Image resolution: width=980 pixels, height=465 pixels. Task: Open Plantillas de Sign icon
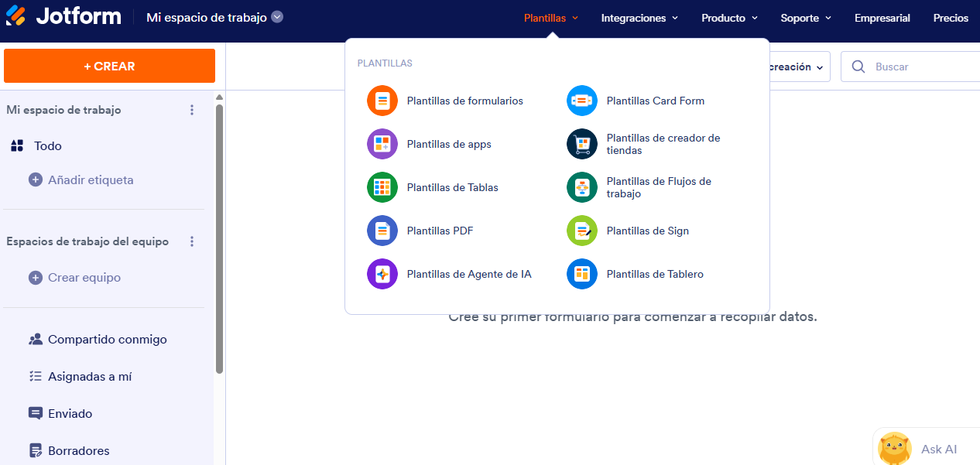coord(582,231)
